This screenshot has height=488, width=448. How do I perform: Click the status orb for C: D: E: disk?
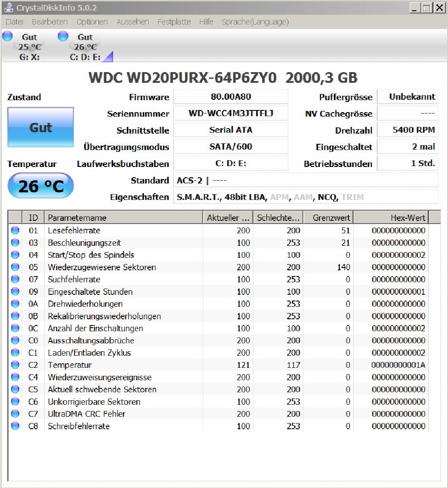[63, 36]
